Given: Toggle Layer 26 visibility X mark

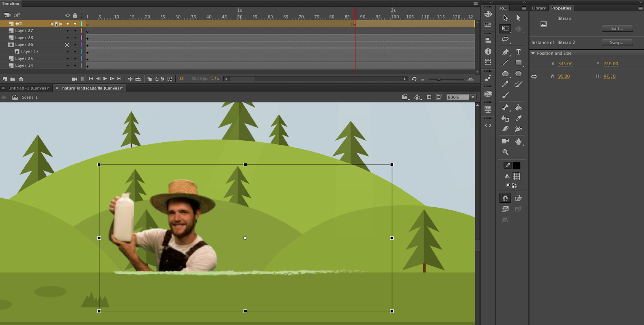Looking at the screenshot, I should (67, 45).
